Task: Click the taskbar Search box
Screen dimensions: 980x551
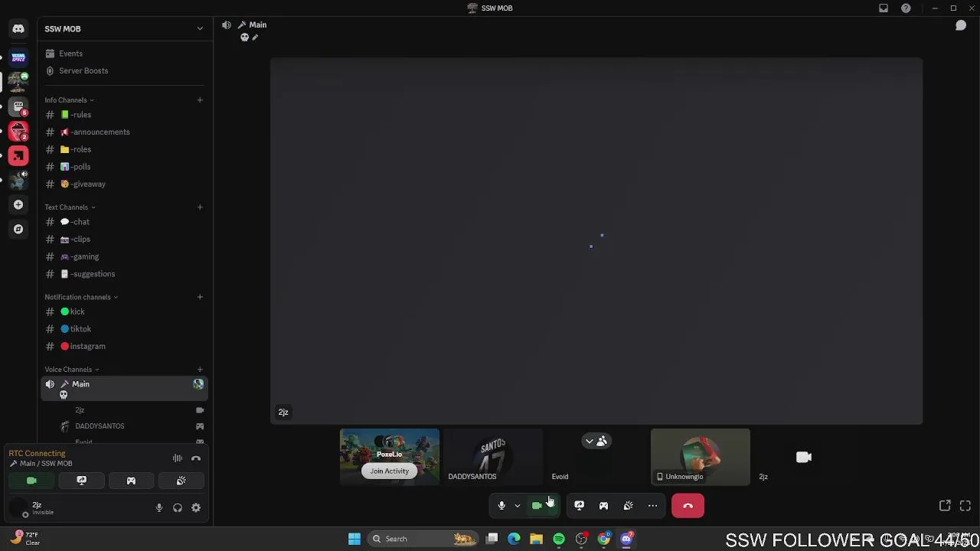Action: 423,539
